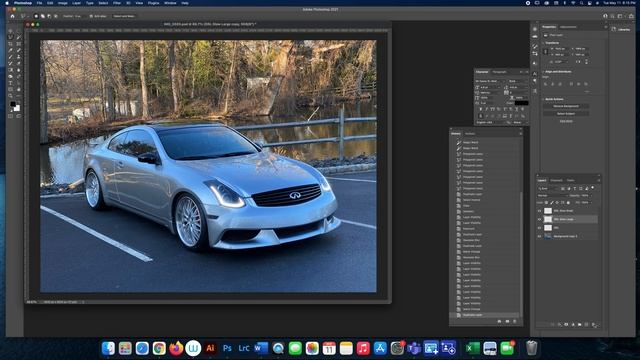Open layer Opacity dropdown
The height and width of the screenshot is (360, 640).
[x=587, y=195]
